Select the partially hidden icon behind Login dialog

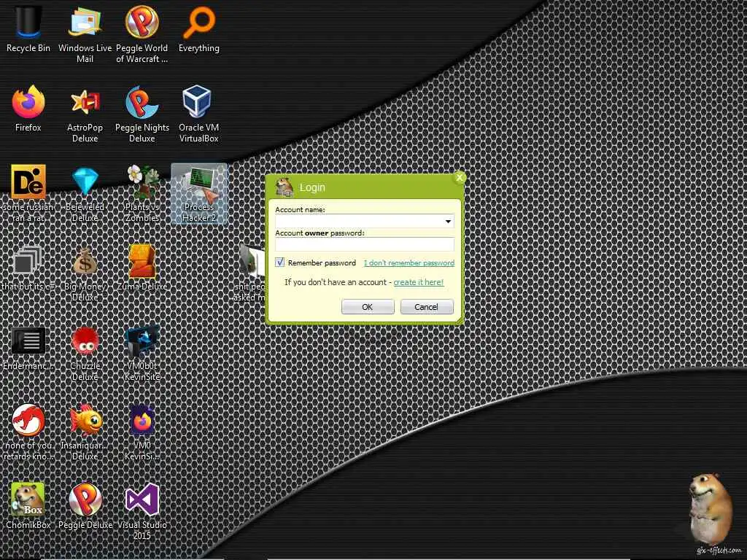(249, 273)
